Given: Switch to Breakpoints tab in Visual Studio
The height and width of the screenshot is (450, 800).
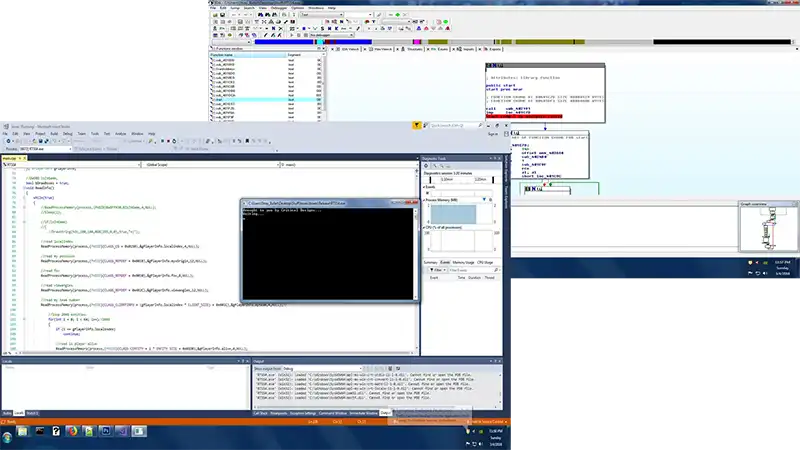Looking at the screenshot, I should [279, 413].
